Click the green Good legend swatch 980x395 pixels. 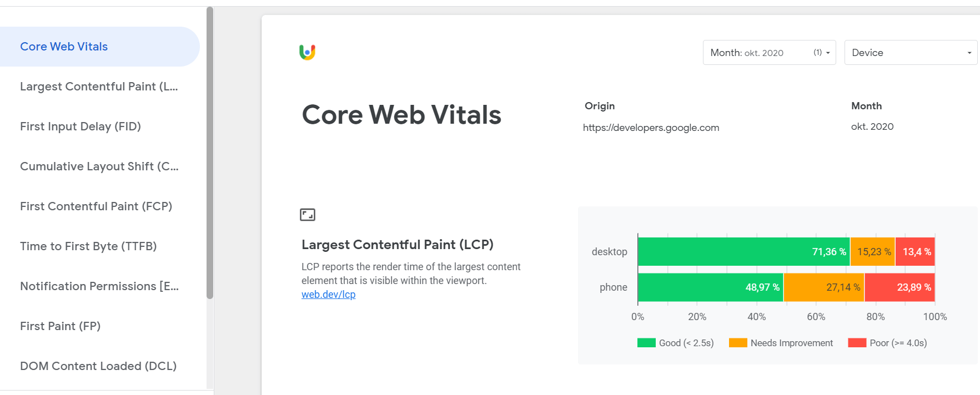[x=646, y=343]
